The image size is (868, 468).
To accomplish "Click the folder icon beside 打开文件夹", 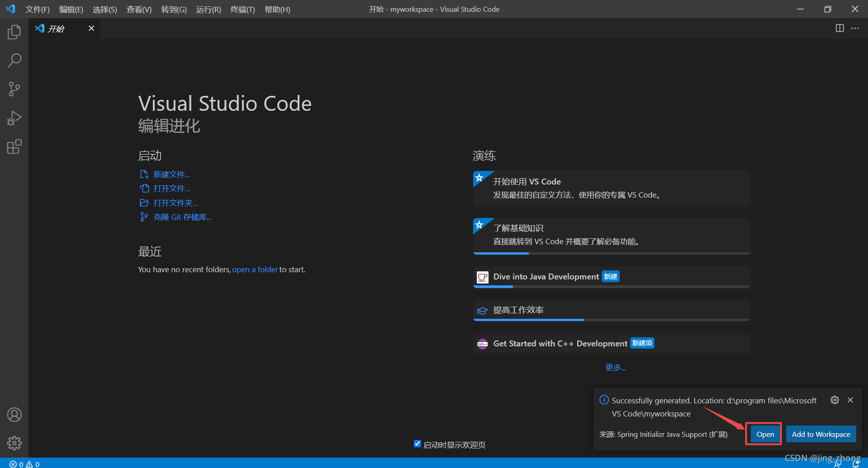I will click(x=144, y=203).
